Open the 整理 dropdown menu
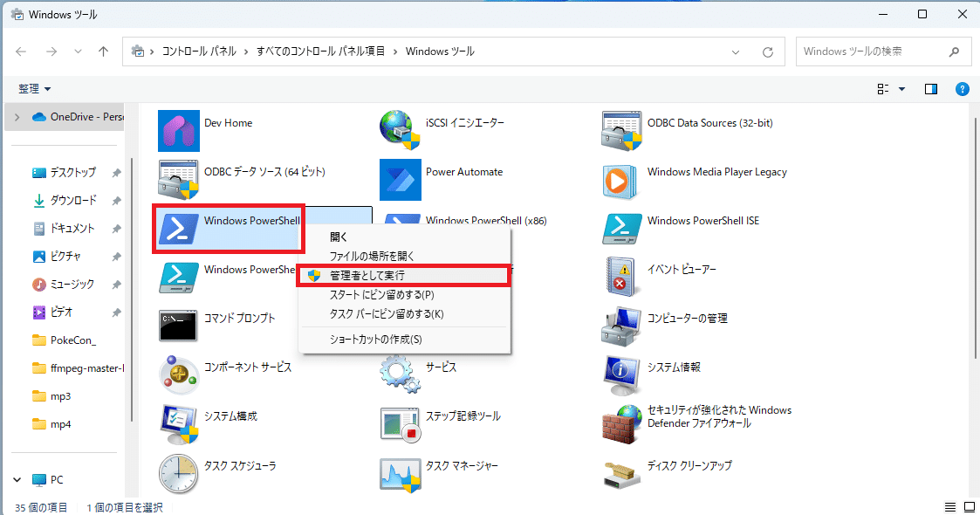This screenshot has height=515, width=980. [x=34, y=89]
